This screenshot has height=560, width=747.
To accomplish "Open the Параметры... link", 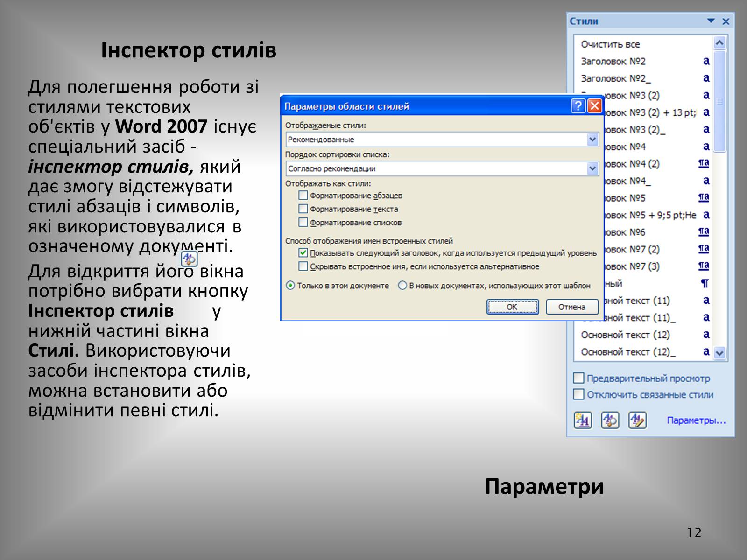I will click(x=696, y=420).
